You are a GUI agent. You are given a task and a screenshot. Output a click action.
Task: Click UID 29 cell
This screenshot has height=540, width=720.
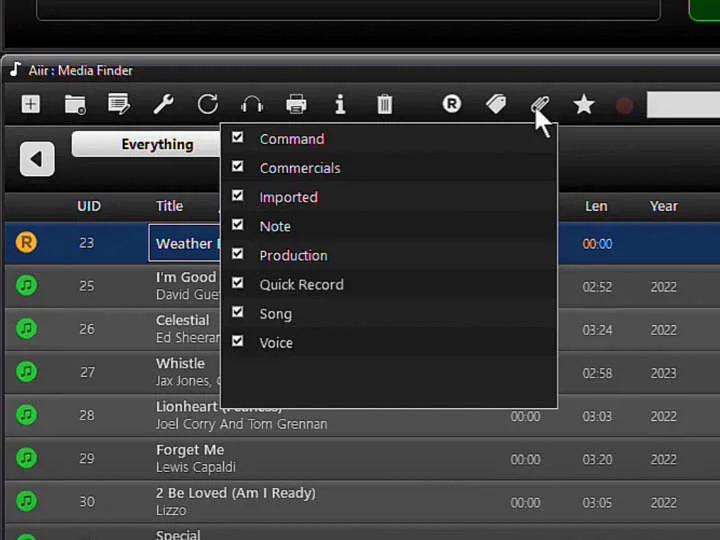87,458
